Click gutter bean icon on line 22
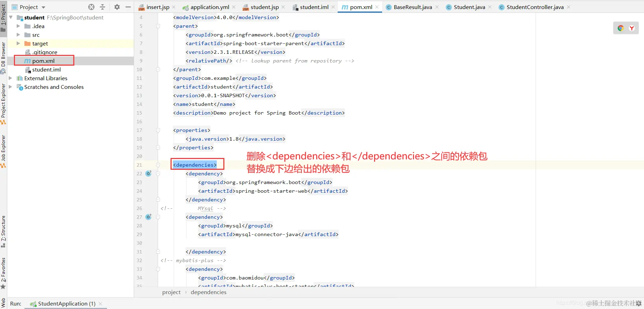The height and width of the screenshot is (309, 644). tap(148, 173)
